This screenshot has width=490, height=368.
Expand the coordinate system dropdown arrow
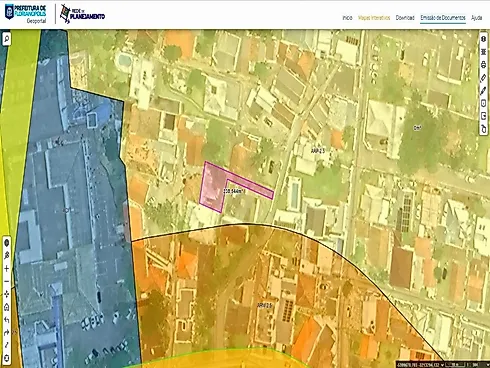(442, 365)
